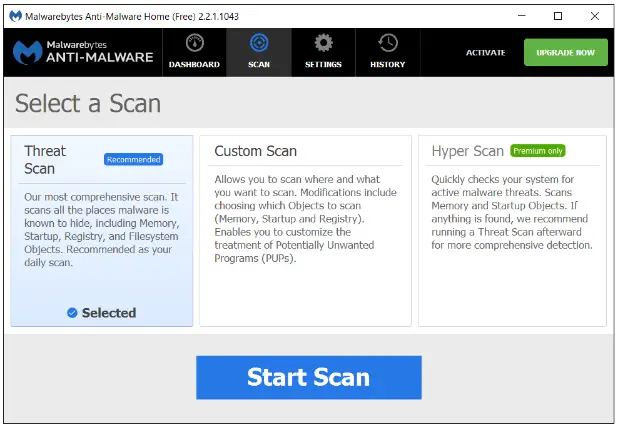Open the History tab label
The image size is (618, 426).
(388, 65)
